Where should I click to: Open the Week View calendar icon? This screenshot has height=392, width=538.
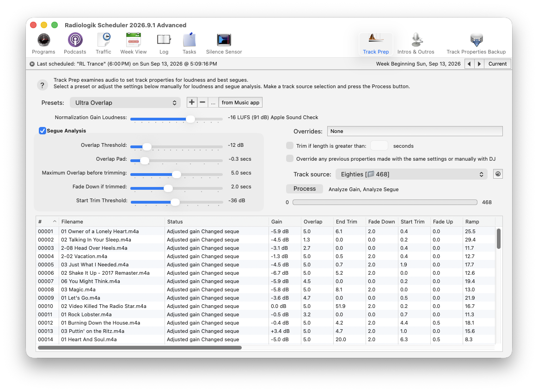point(134,43)
